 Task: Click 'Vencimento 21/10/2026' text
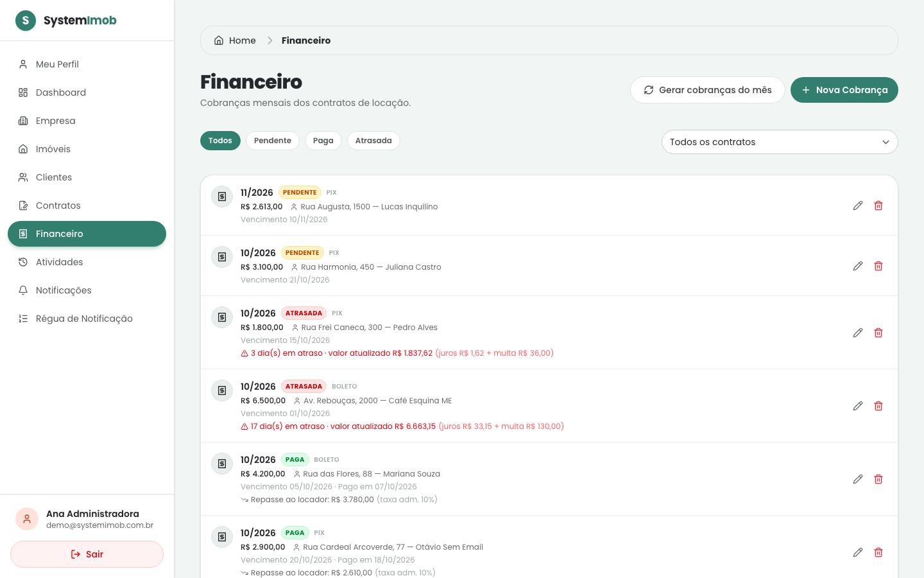click(x=285, y=280)
